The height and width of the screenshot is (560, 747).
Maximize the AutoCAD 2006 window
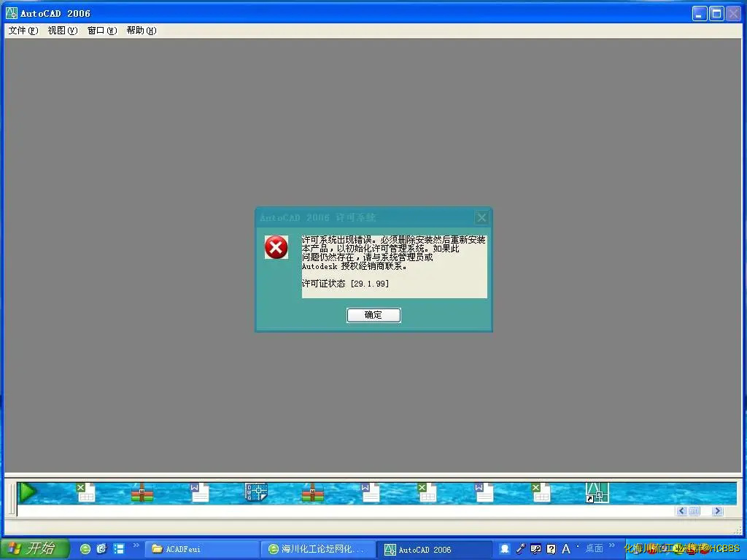pyautogui.click(x=716, y=13)
